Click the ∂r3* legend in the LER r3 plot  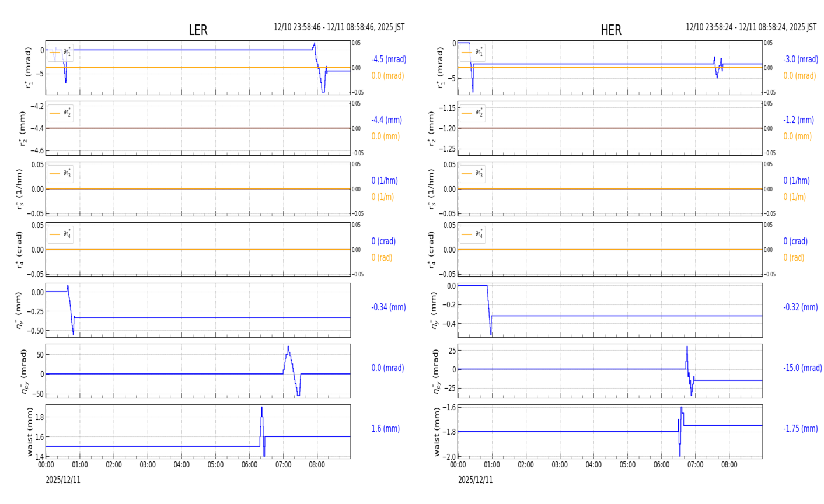point(61,174)
